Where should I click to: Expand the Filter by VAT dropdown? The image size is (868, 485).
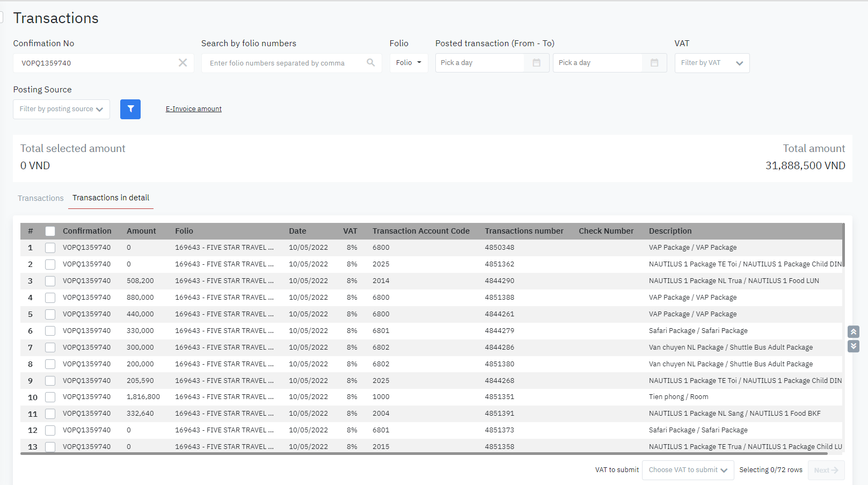pyautogui.click(x=711, y=63)
